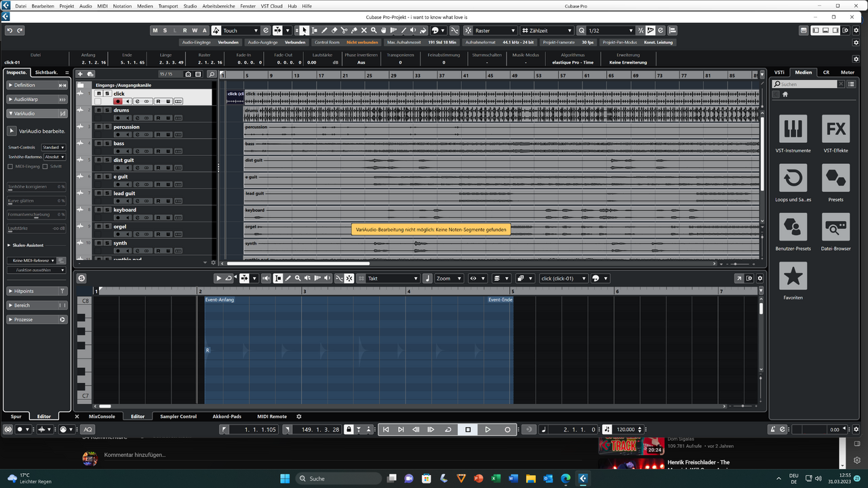Mute the drums track
Image resolution: width=868 pixels, height=488 pixels.
pyautogui.click(x=98, y=110)
